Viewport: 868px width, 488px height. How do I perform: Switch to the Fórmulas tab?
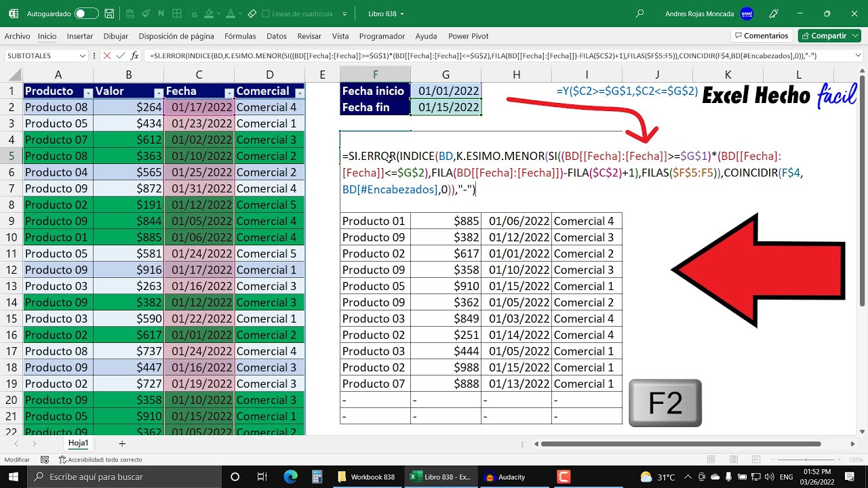point(240,36)
